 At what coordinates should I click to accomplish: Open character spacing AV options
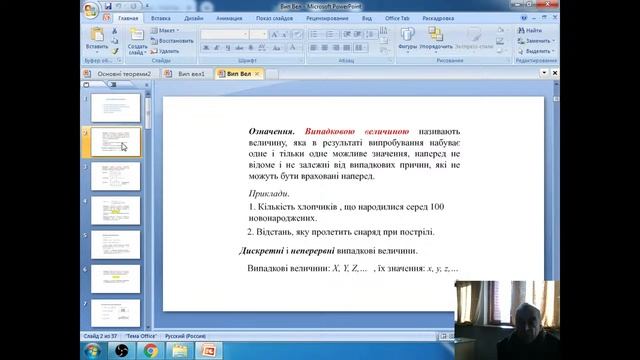[263, 48]
